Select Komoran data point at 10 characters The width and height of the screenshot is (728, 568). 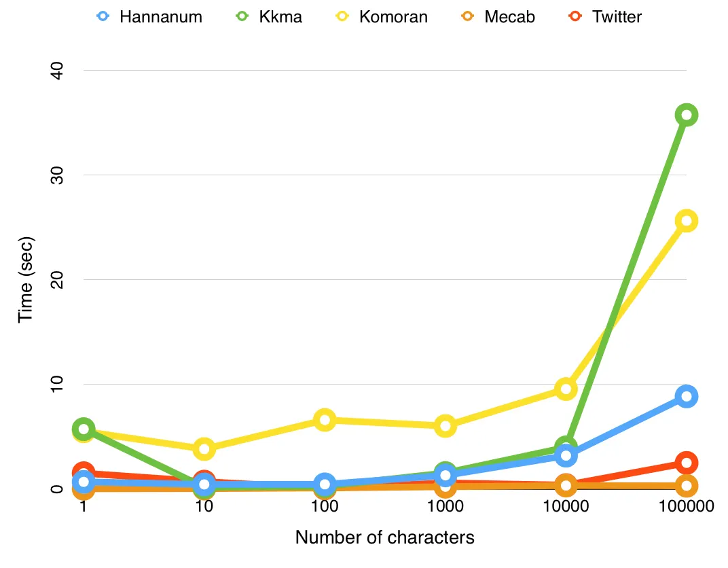coord(204,448)
